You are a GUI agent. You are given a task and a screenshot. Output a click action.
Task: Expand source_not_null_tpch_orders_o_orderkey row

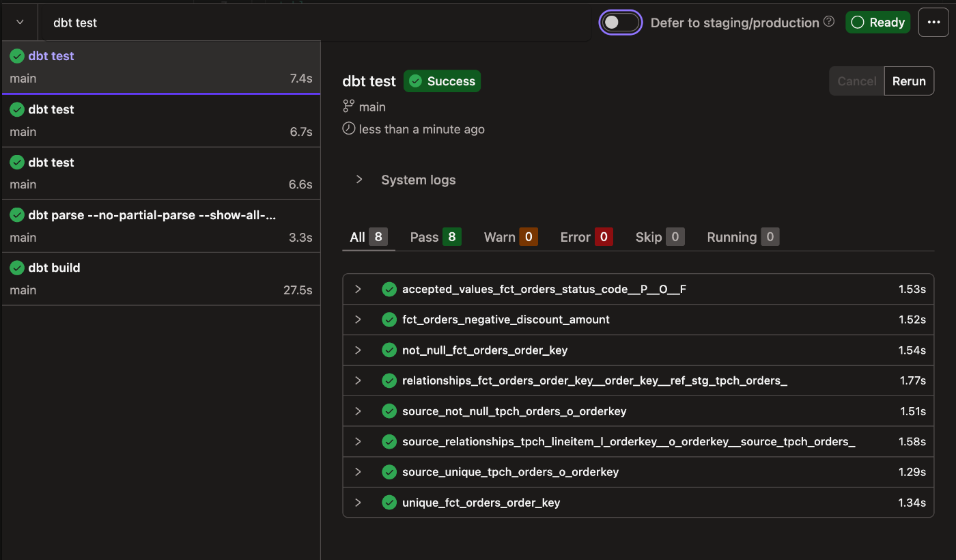coord(358,411)
